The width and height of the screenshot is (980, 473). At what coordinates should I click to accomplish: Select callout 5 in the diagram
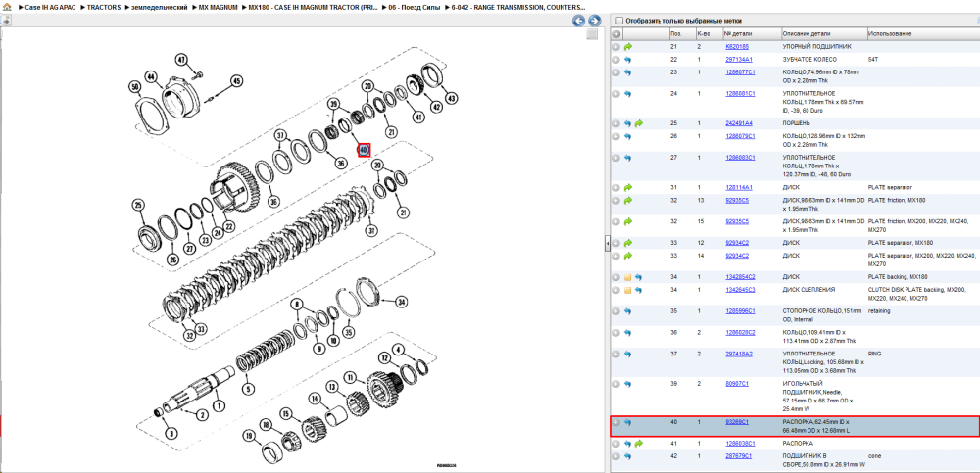[249, 389]
